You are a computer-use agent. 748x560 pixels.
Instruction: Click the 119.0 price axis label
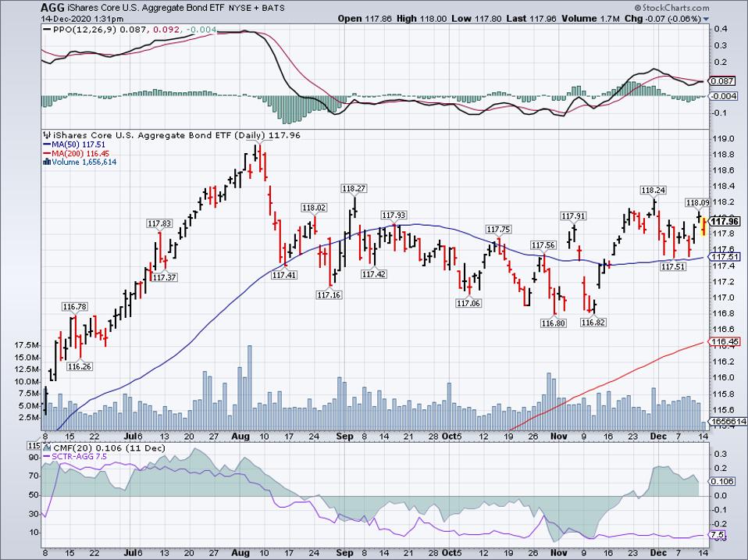pos(723,139)
